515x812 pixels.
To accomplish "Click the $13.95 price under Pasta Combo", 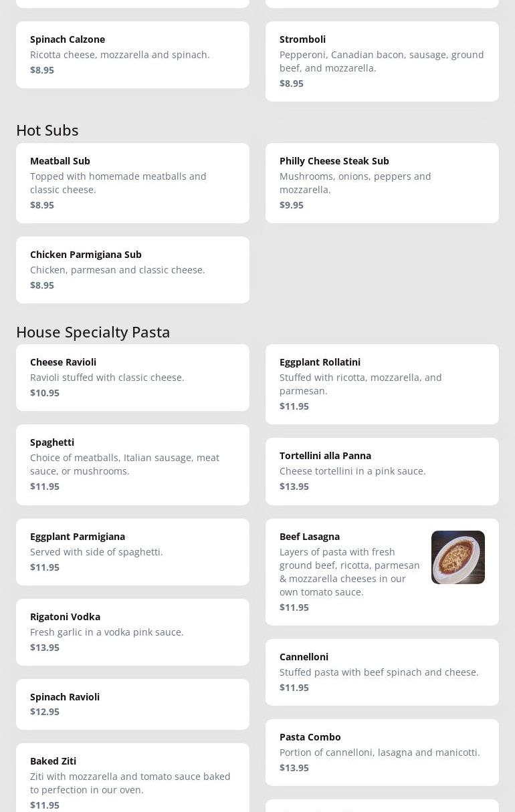I will pos(294,768).
